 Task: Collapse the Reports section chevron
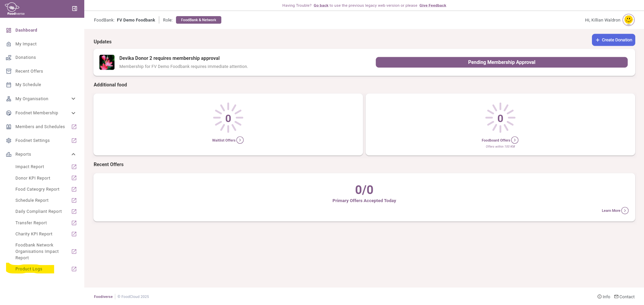click(74, 154)
